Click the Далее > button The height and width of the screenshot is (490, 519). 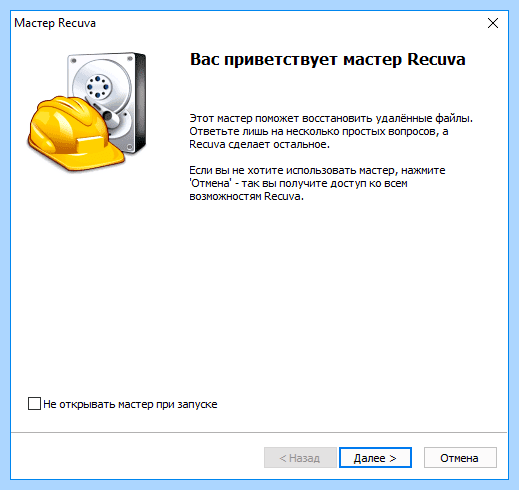[x=375, y=458]
